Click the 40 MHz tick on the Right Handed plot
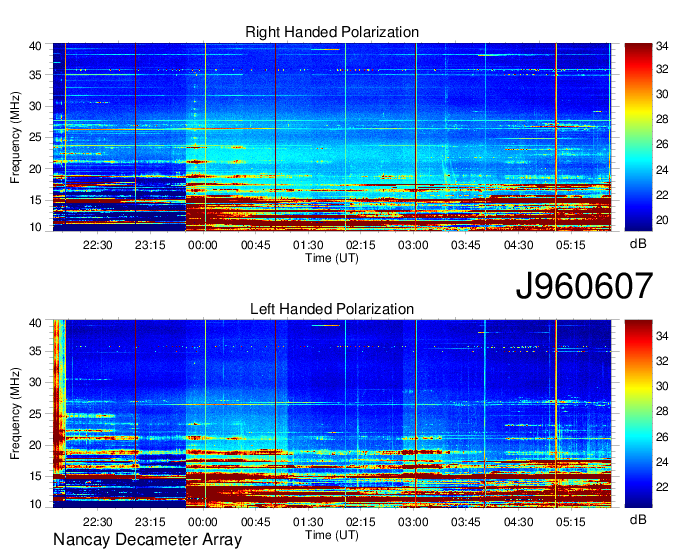 click(35, 46)
